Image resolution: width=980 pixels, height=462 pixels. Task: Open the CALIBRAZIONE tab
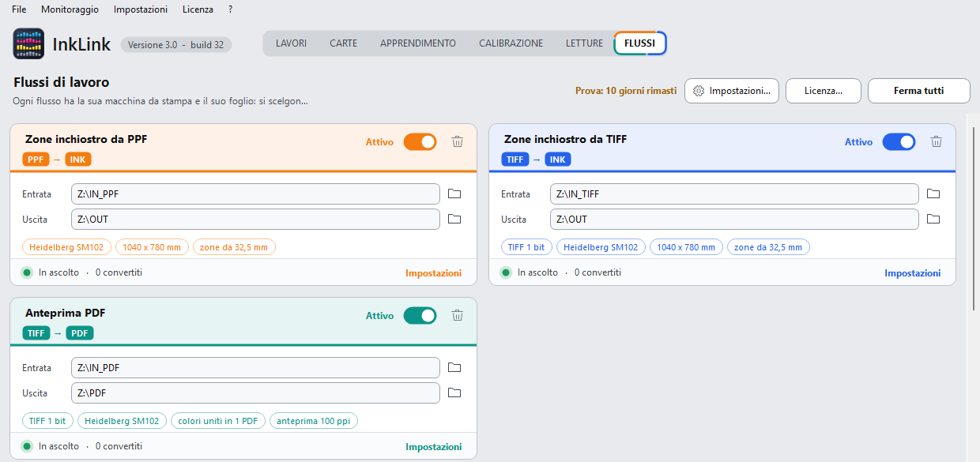pyautogui.click(x=511, y=43)
